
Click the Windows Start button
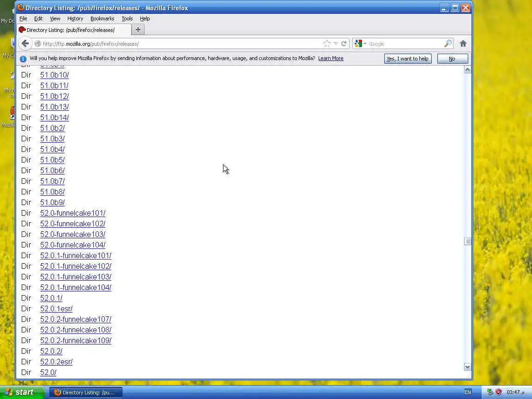coord(22,392)
